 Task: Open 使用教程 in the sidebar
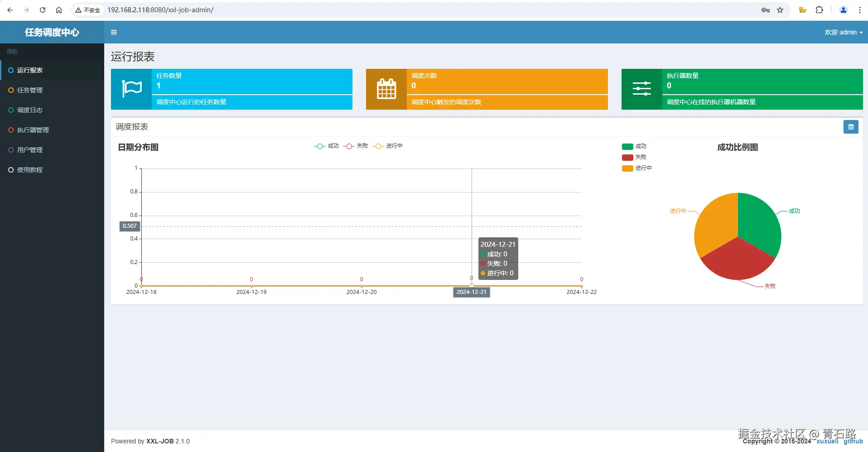[52, 170]
